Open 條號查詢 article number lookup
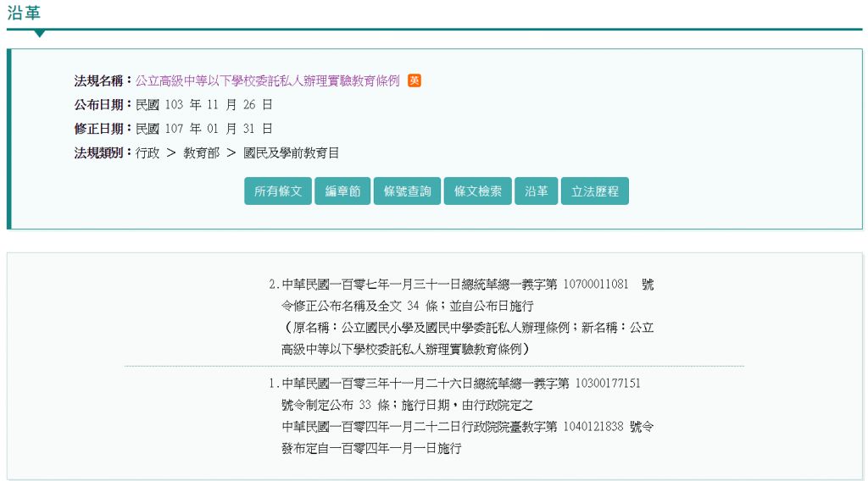The width and height of the screenshot is (868, 481). pos(407,191)
